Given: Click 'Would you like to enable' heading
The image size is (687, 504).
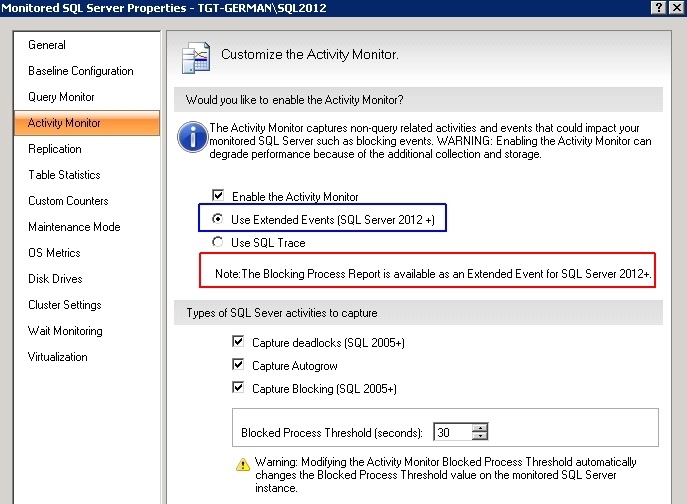Looking at the screenshot, I should click(294, 100).
